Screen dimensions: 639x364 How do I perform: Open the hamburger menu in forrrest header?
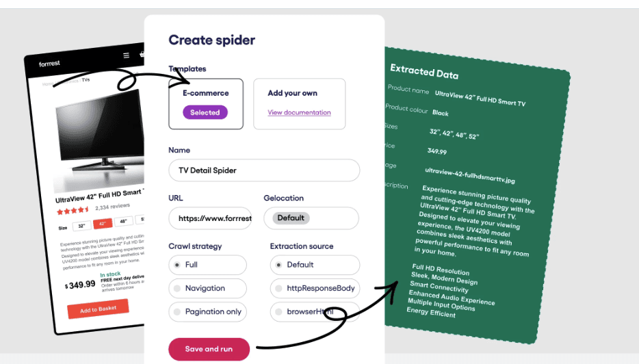(x=126, y=55)
